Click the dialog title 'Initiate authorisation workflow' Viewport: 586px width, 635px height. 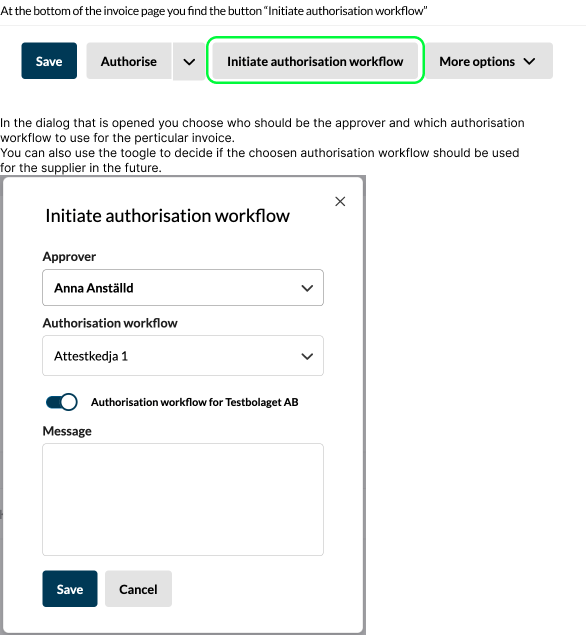pos(168,215)
